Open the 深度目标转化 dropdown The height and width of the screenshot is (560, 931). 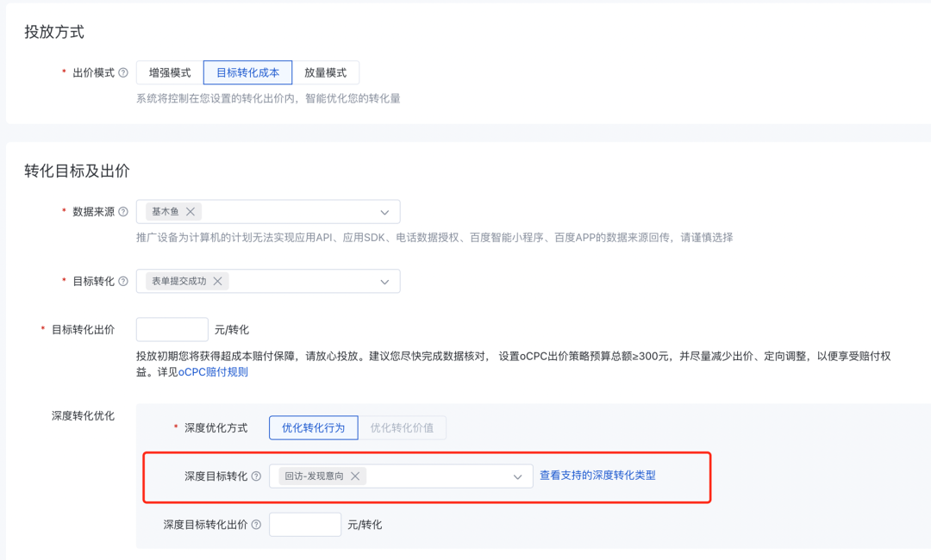tap(516, 475)
